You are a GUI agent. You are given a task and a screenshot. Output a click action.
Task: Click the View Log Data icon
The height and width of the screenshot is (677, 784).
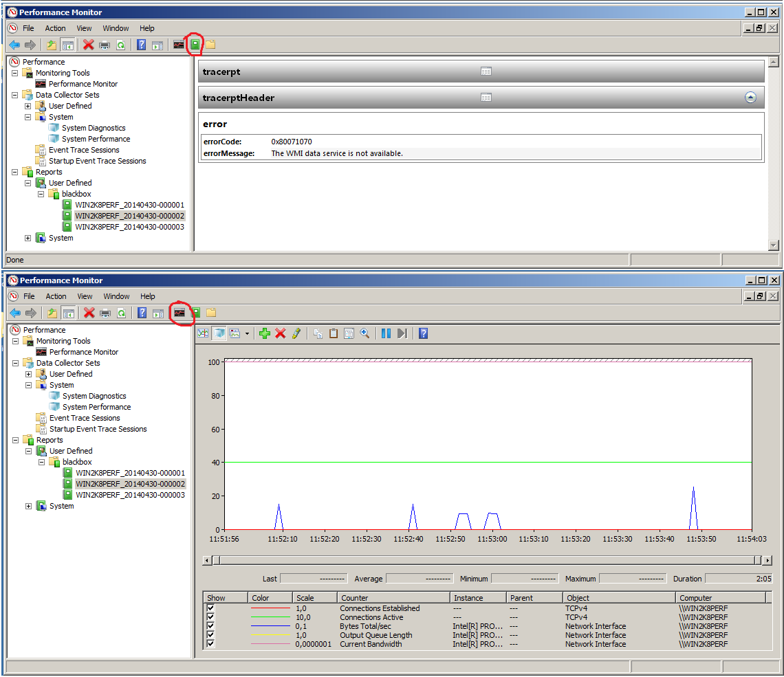(x=219, y=333)
